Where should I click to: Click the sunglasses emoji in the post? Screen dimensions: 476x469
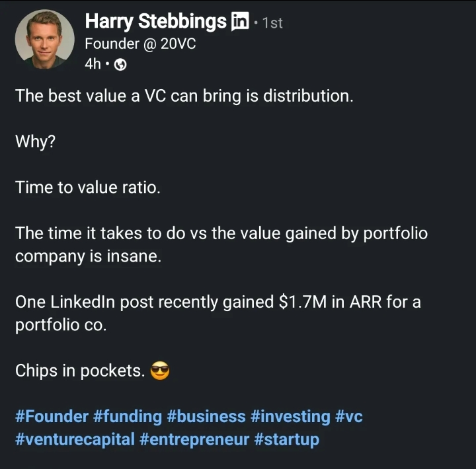click(161, 371)
